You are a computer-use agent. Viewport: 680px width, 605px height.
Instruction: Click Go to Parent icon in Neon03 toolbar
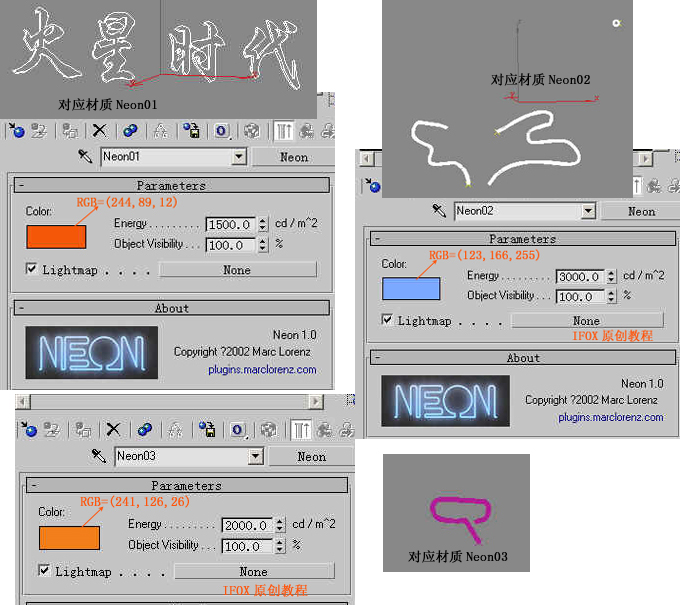click(x=324, y=429)
